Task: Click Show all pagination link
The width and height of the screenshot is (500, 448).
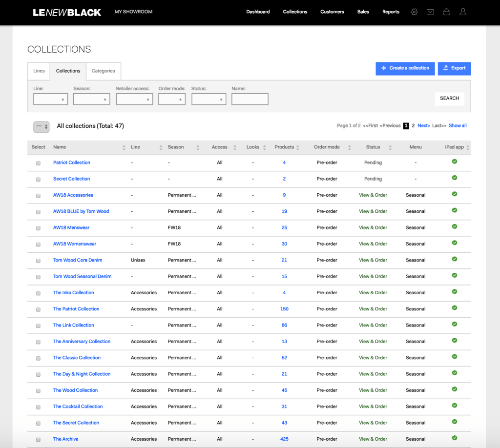Action: click(457, 125)
